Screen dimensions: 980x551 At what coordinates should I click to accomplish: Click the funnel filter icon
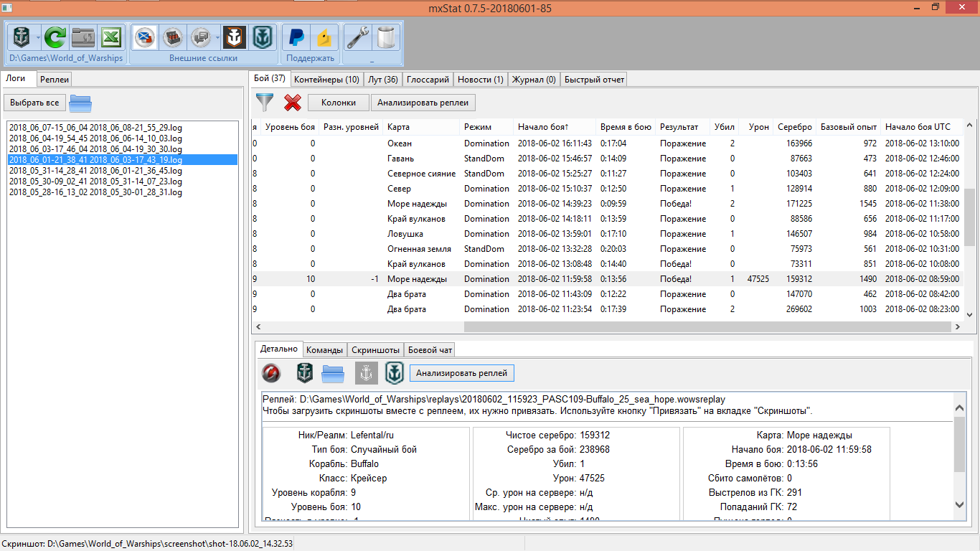coord(265,103)
